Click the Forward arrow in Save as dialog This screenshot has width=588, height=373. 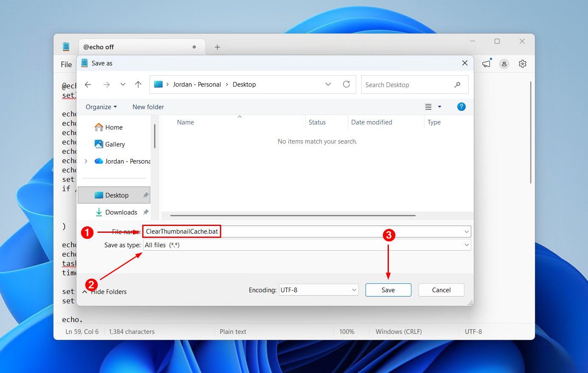point(106,85)
